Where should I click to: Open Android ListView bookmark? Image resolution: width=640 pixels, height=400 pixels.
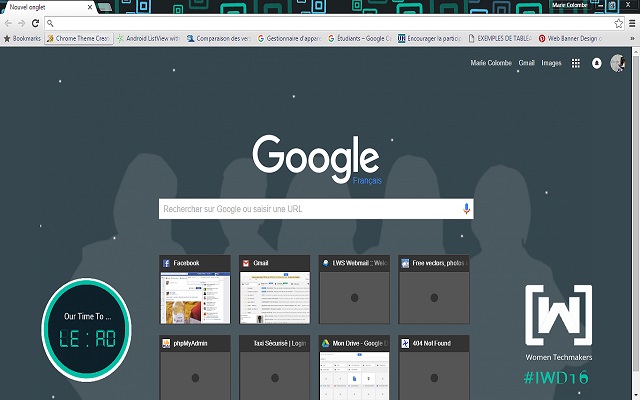coord(148,38)
